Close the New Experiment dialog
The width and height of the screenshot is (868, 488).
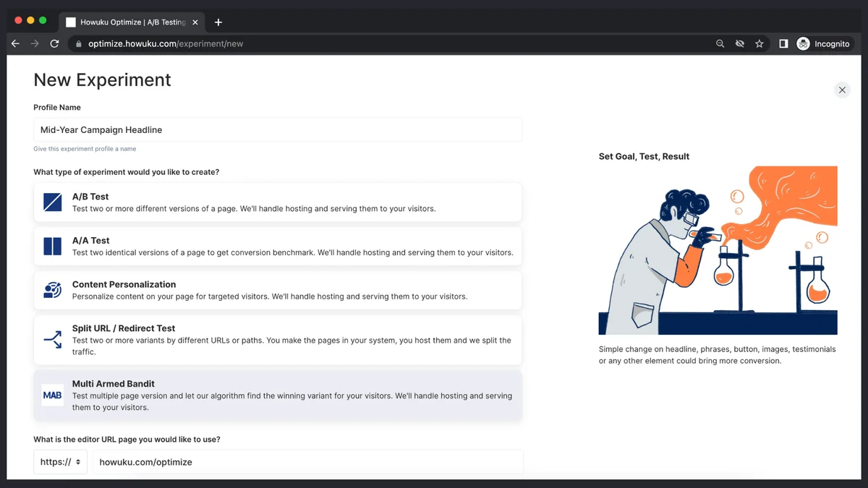click(x=842, y=90)
